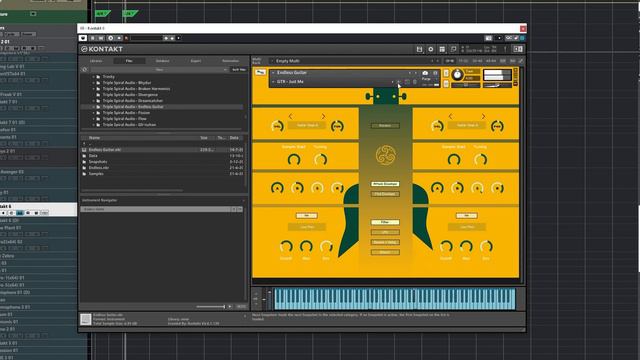Adjust the browser preview volume slider
Screen dimensions: 640x360
pyautogui.click(x=210, y=307)
